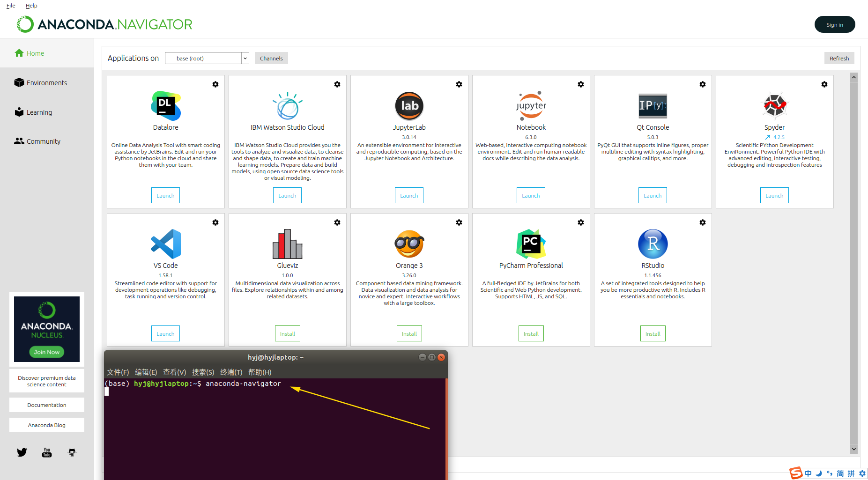This screenshot has height=480, width=868.
Task: Open terminal 搜索(S) menu
Action: 203,372
